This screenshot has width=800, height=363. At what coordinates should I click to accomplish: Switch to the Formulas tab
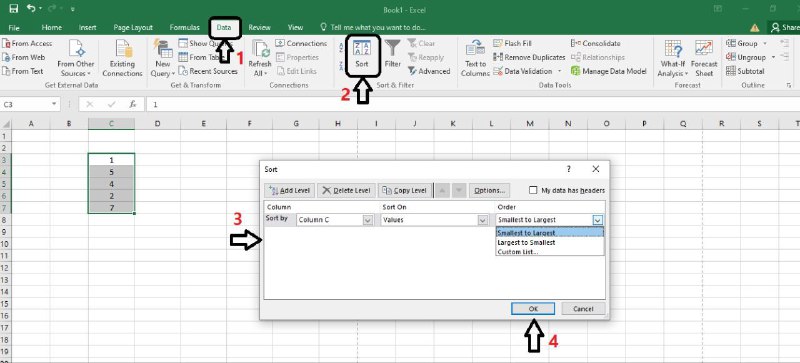click(x=184, y=28)
